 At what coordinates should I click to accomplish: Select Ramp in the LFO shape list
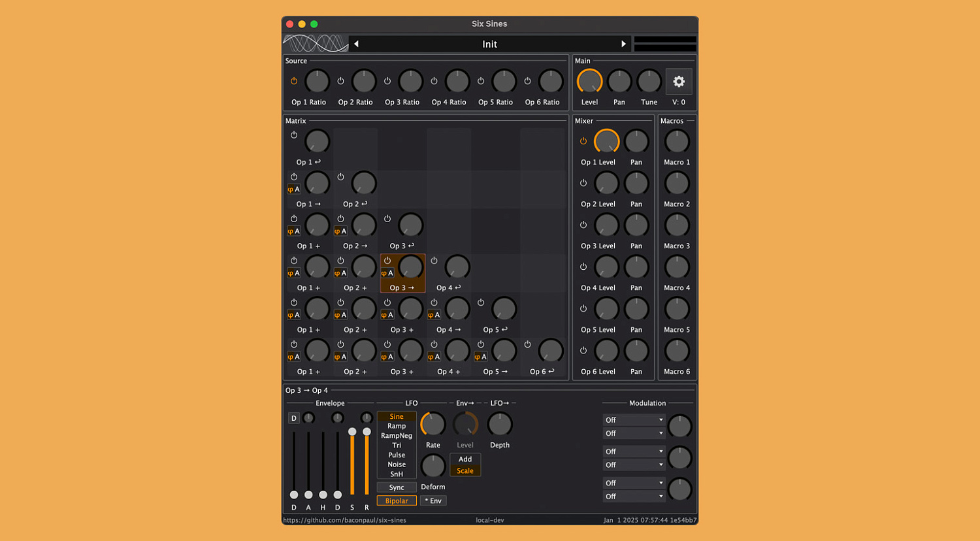(397, 426)
